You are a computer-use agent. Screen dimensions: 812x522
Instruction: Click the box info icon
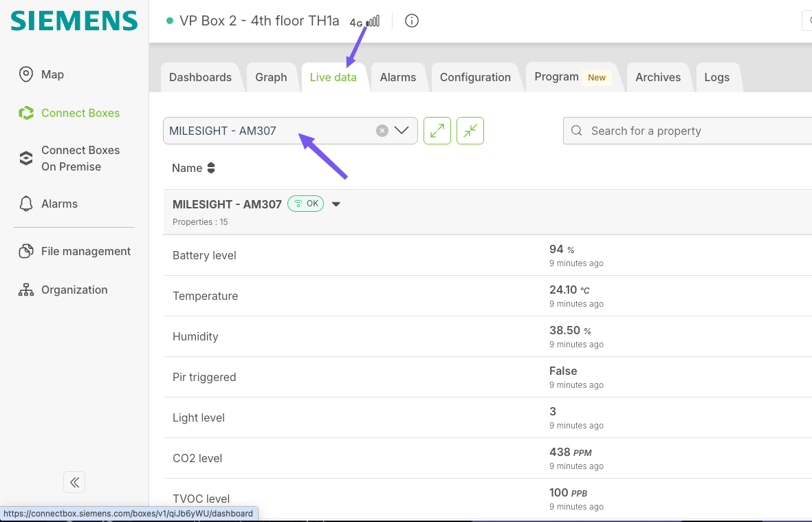point(412,21)
